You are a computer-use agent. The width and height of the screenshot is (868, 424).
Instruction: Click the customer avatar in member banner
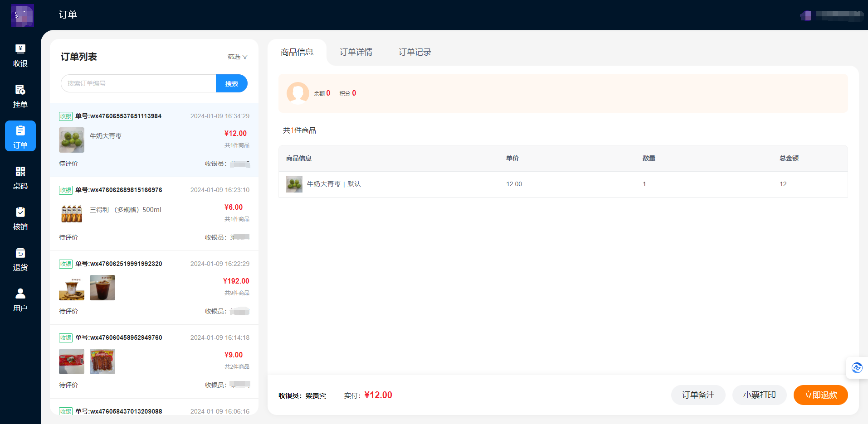[x=297, y=93]
